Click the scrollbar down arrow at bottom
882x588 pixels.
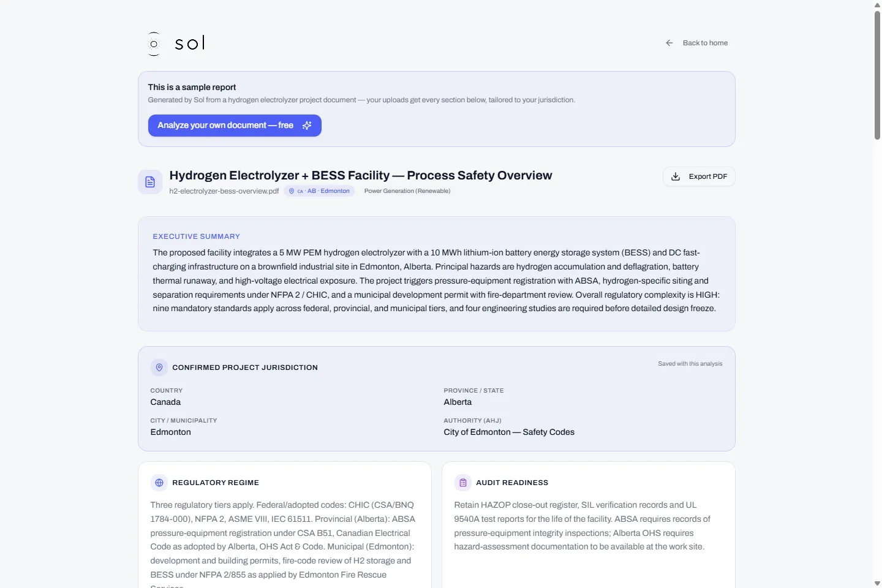point(877,583)
